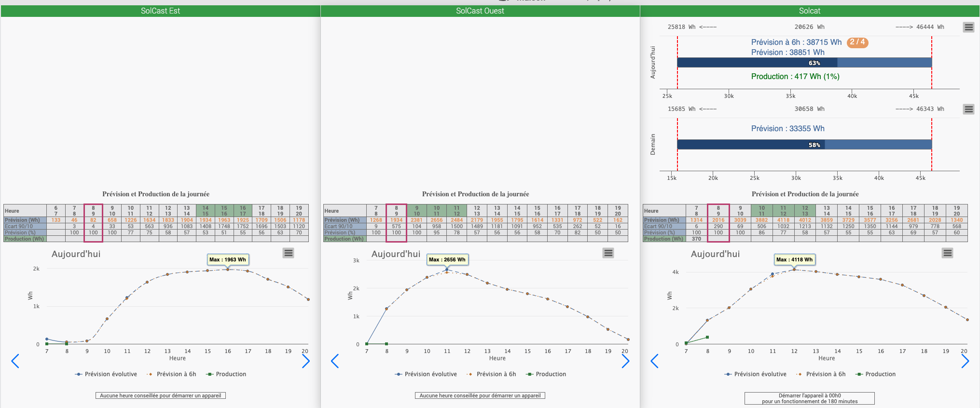
Task: Click the orange 2 / 4 badge
Action: coord(857,42)
